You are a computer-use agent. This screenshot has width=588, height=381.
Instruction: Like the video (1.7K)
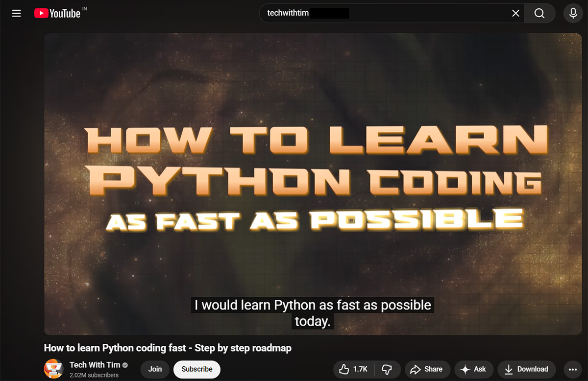click(354, 369)
